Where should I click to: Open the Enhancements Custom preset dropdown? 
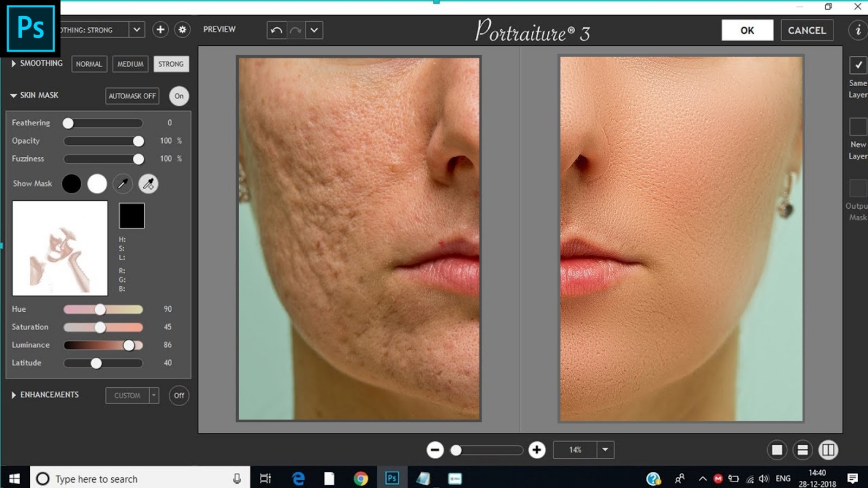pyautogui.click(x=154, y=396)
